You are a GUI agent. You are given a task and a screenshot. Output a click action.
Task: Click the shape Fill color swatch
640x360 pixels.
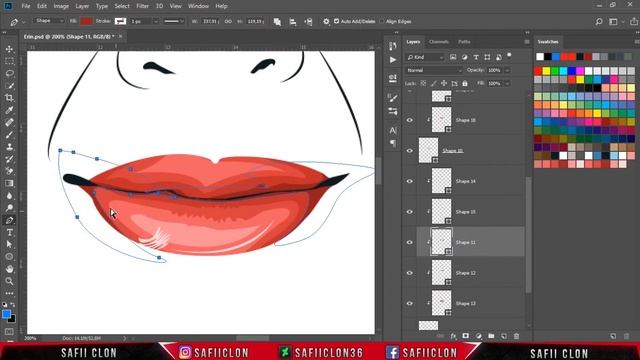pyautogui.click(x=86, y=21)
